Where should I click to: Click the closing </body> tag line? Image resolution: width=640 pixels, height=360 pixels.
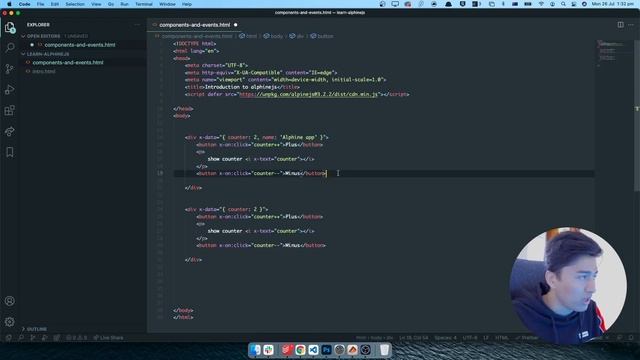click(183, 310)
